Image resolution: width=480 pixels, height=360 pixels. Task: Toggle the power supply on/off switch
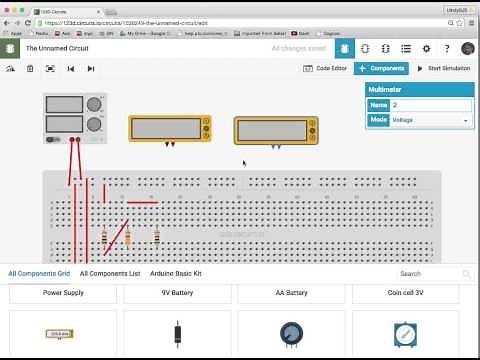point(53,139)
